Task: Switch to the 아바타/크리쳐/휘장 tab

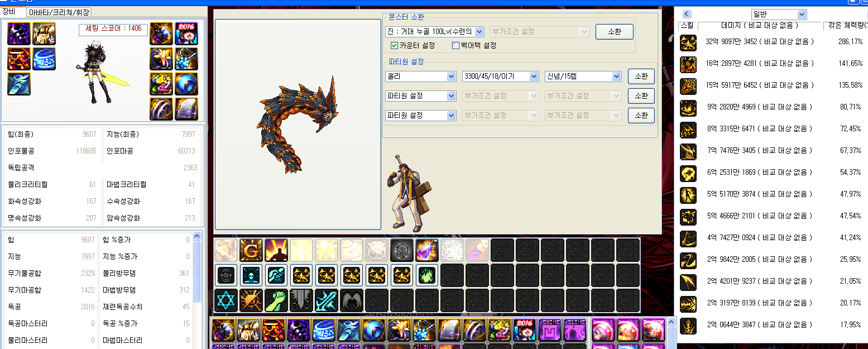Action: tap(59, 12)
